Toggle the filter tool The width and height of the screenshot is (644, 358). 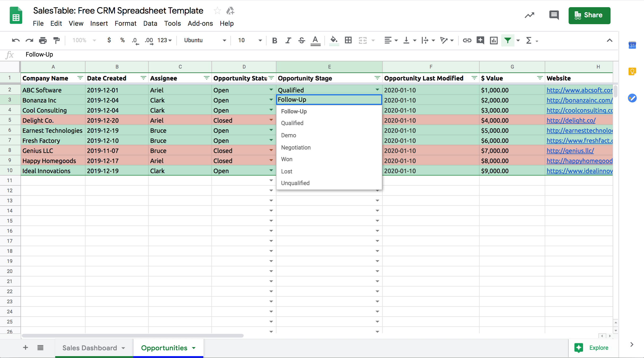[508, 40]
